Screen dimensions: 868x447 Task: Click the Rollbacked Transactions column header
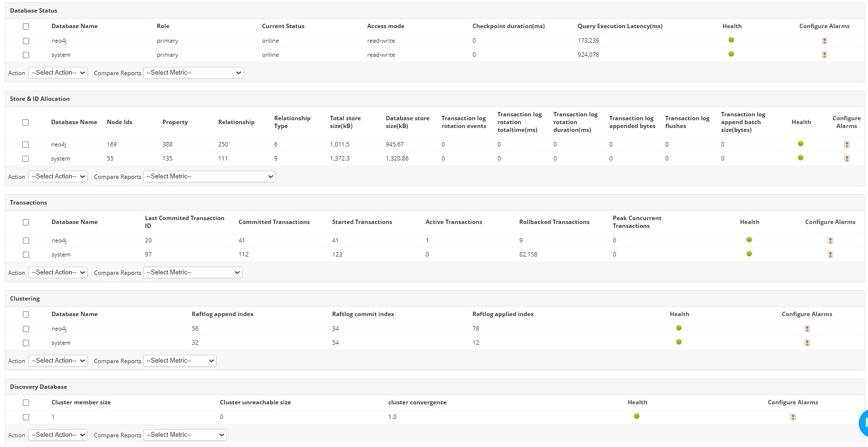554,222
